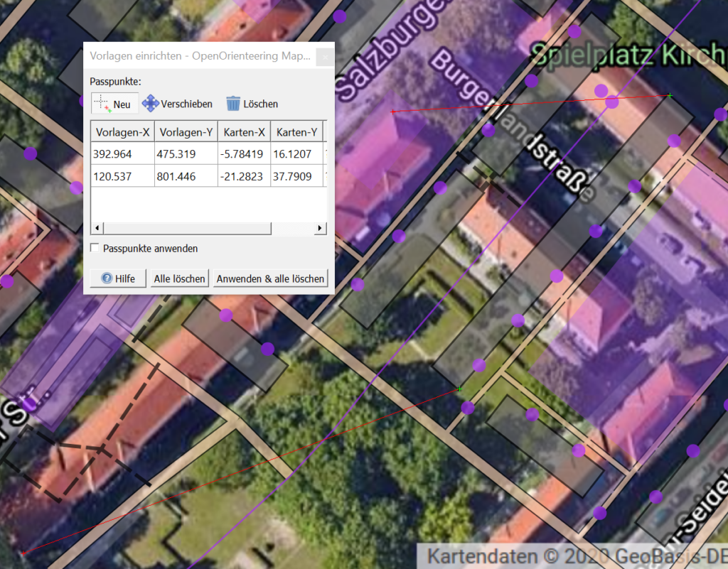Click the Karten-Y column header
The height and width of the screenshot is (569, 728).
[296, 132]
